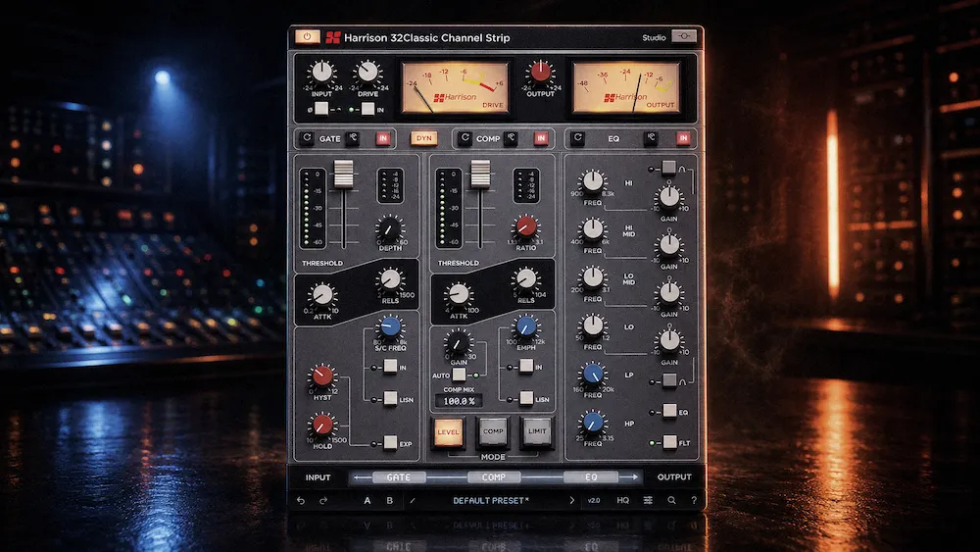Click the red HYST knob
The image size is (980, 552).
coord(322,376)
